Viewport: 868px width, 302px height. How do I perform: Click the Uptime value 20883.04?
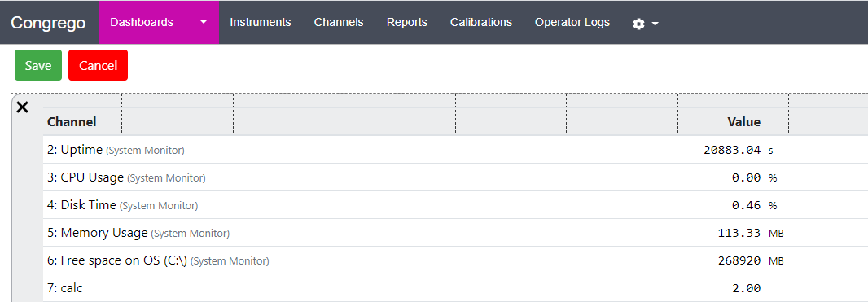click(x=732, y=150)
